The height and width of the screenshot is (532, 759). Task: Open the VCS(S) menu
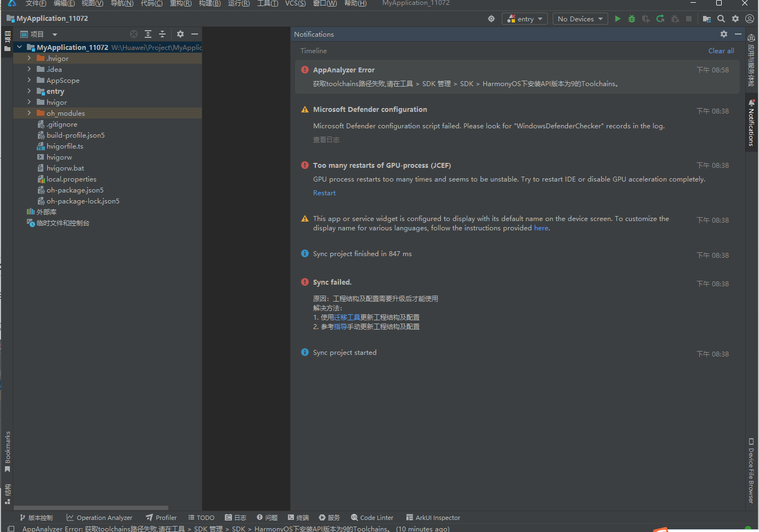point(295,3)
